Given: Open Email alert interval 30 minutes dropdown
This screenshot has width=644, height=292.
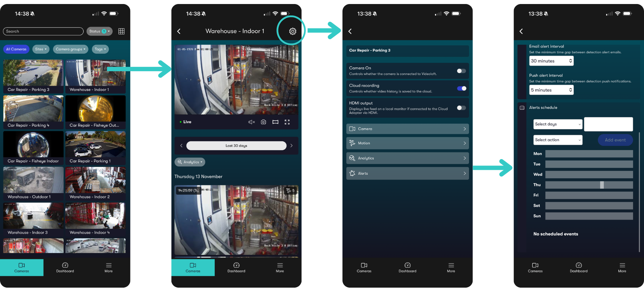Looking at the screenshot, I should tap(551, 61).
